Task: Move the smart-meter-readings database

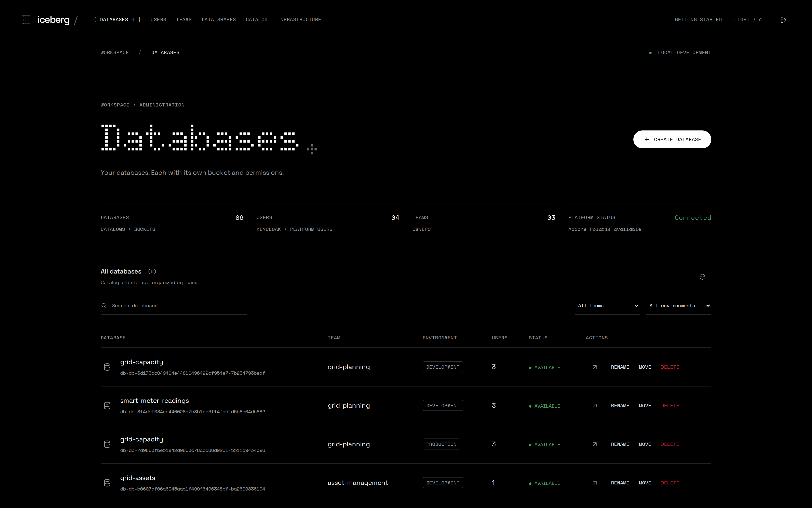Action: tap(645, 406)
